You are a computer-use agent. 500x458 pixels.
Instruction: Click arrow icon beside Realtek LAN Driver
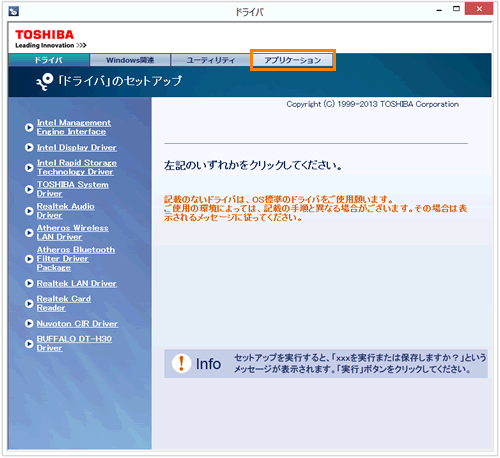pos(29,283)
